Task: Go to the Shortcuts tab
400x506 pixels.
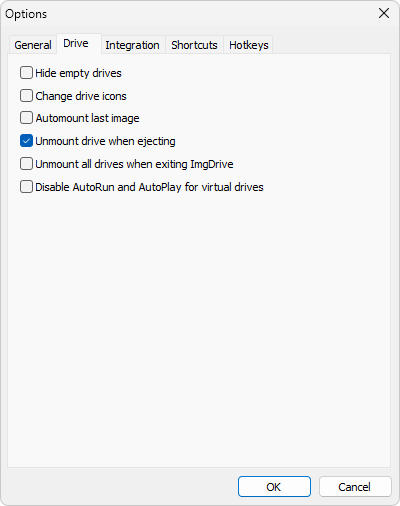Action: tap(194, 45)
